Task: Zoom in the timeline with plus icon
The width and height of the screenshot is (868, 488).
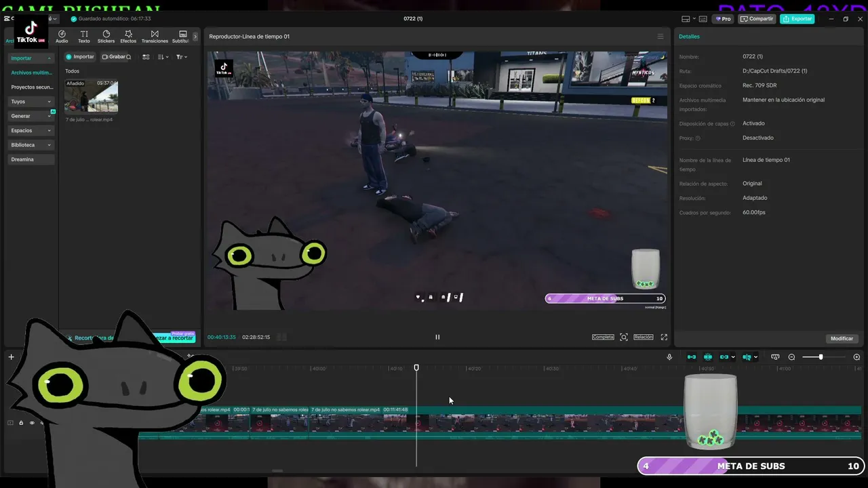Action: tap(856, 357)
